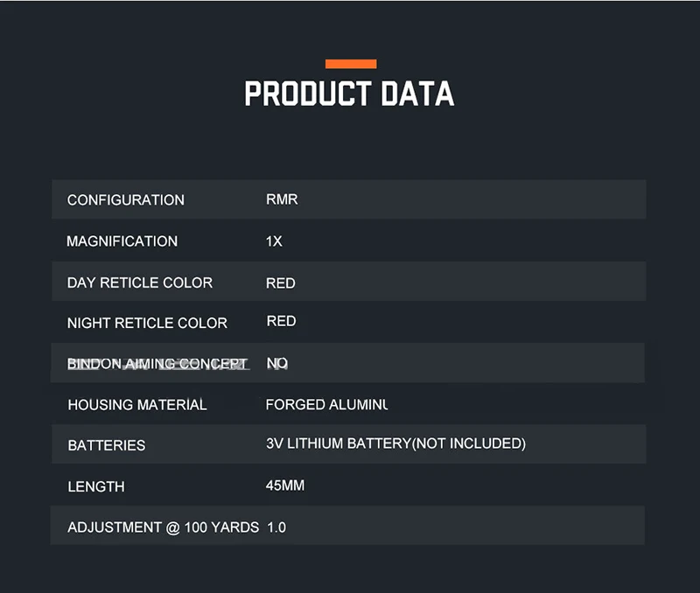
Task: Select the HOUSING MATERIAL label
Action: coord(137,405)
